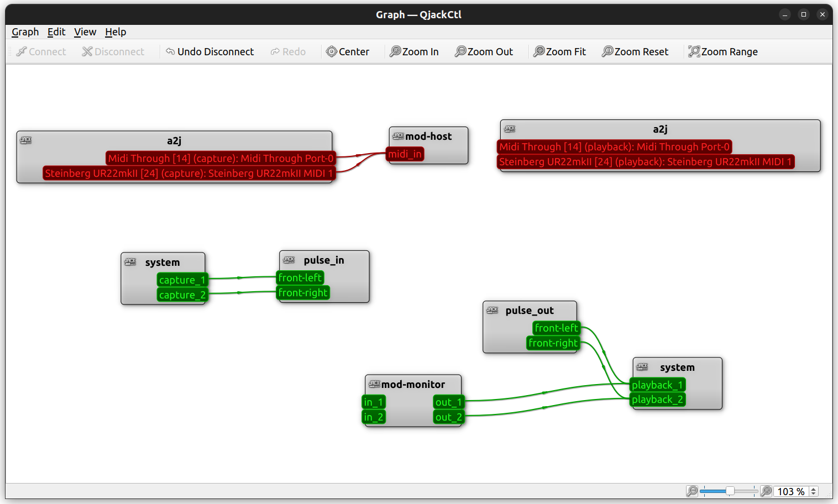Viewport: 838px width, 504px height.
Task: Reset the zoom level via Zoom Reset
Action: pyautogui.click(x=635, y=51)
